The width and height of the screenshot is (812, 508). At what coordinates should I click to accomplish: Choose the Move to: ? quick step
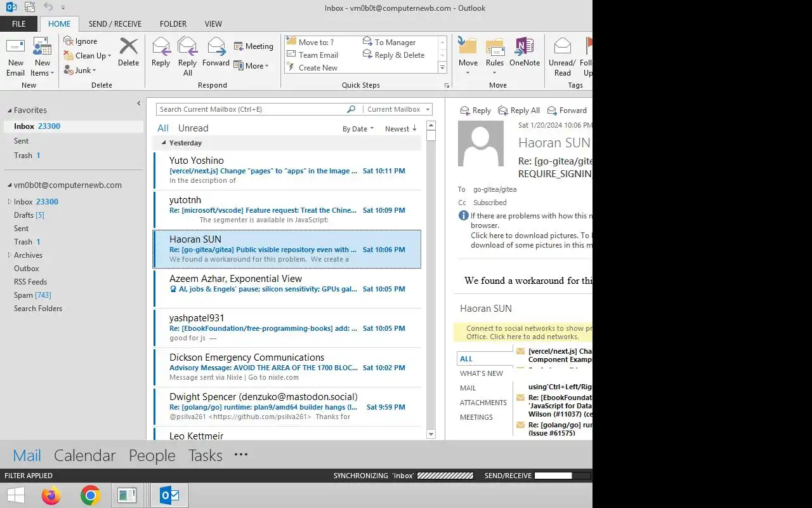(311, 42)
